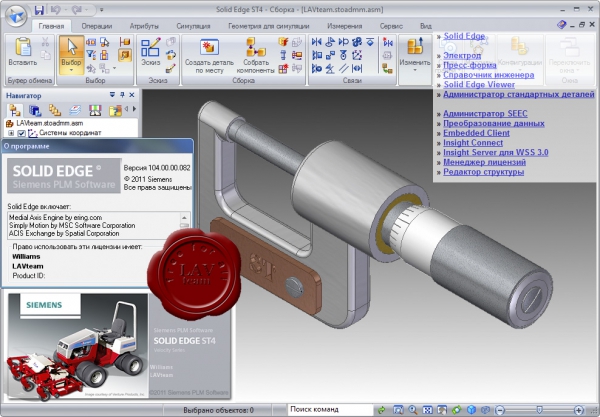This screenshot has width=600, height=417.
Task: Switch to the Главная ribbon tab
Action: (x=51, y=26)
